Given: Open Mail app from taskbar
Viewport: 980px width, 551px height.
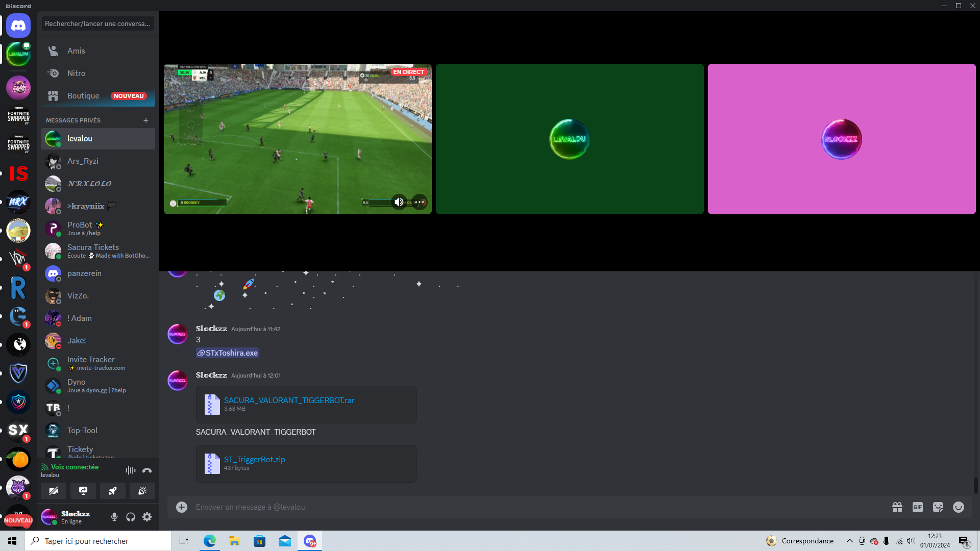Looking at the screenshot, I should (284, 541).
